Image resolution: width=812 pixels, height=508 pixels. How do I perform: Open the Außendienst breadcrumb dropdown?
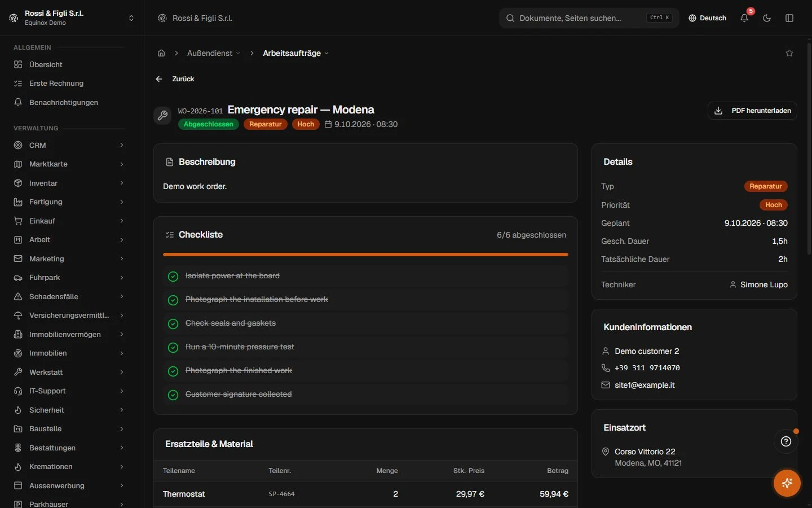click(214, 53)
